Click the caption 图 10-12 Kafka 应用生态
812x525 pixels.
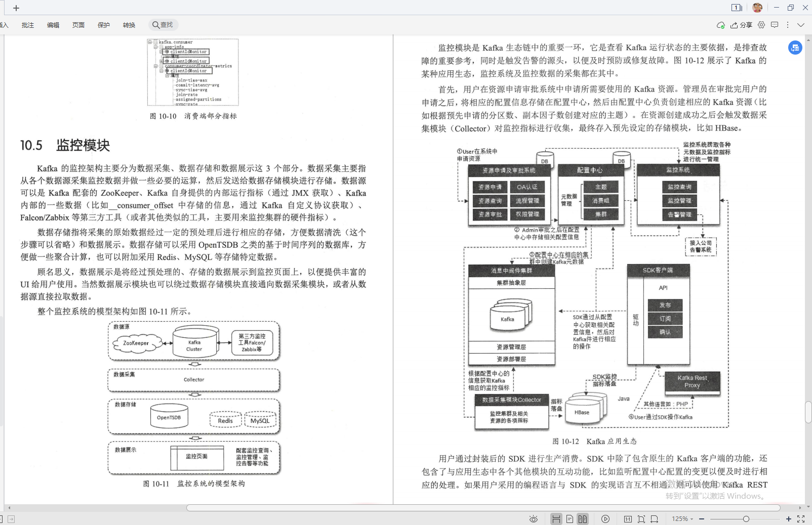pyautogui.click(x=594, y=441)
